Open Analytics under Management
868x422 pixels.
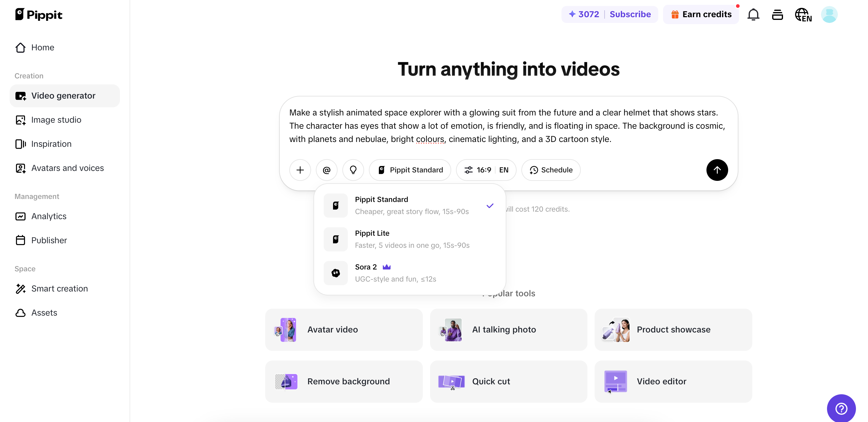click(x=49, y=216)
